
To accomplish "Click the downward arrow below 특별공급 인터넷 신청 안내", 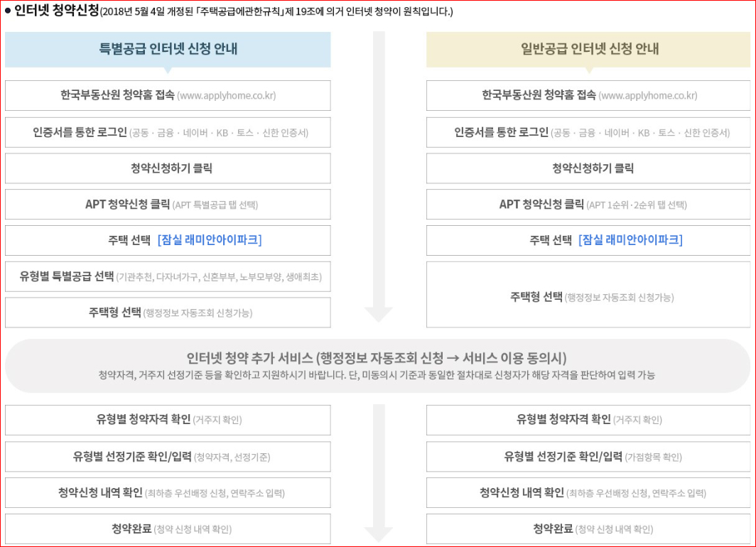I will click(168, 69).
